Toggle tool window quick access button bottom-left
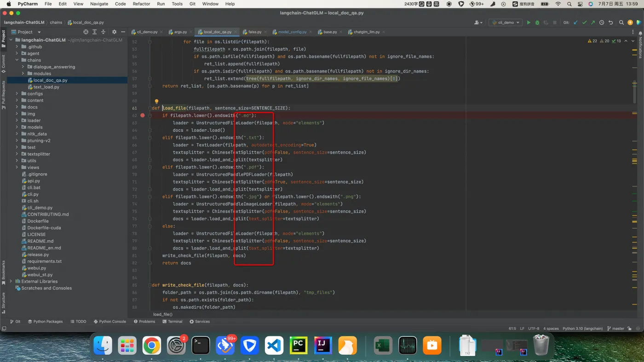The image size is (644, 362). tap(4, 328)
